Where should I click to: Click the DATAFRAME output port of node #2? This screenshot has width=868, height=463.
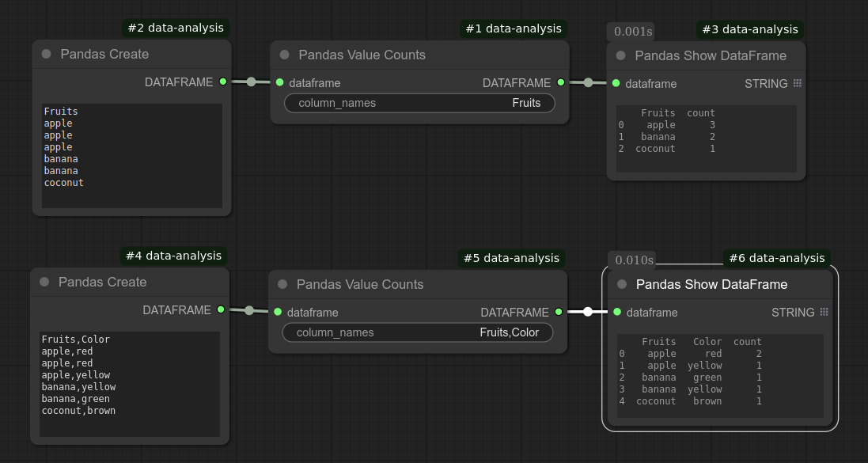coord(222,82)
